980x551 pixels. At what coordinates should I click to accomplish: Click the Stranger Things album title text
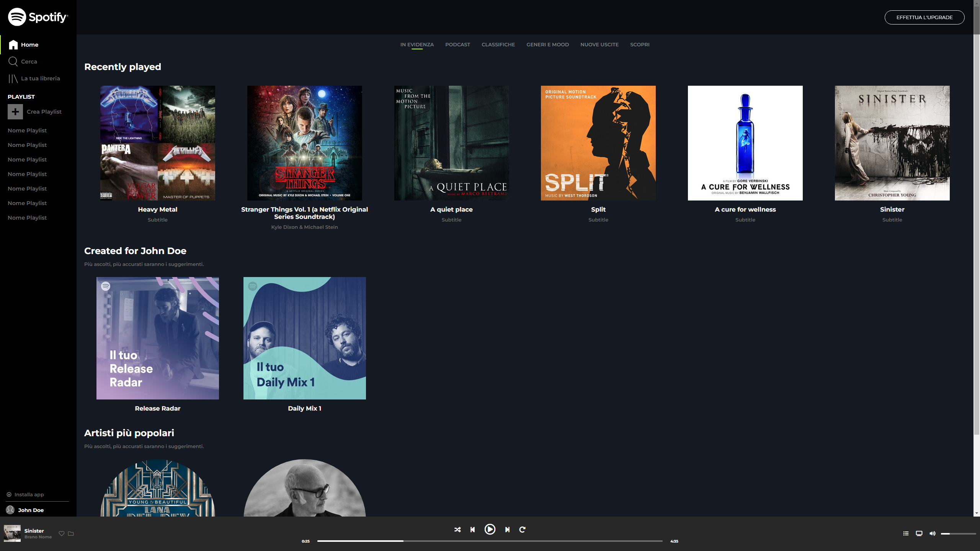(x=305, y=213)
